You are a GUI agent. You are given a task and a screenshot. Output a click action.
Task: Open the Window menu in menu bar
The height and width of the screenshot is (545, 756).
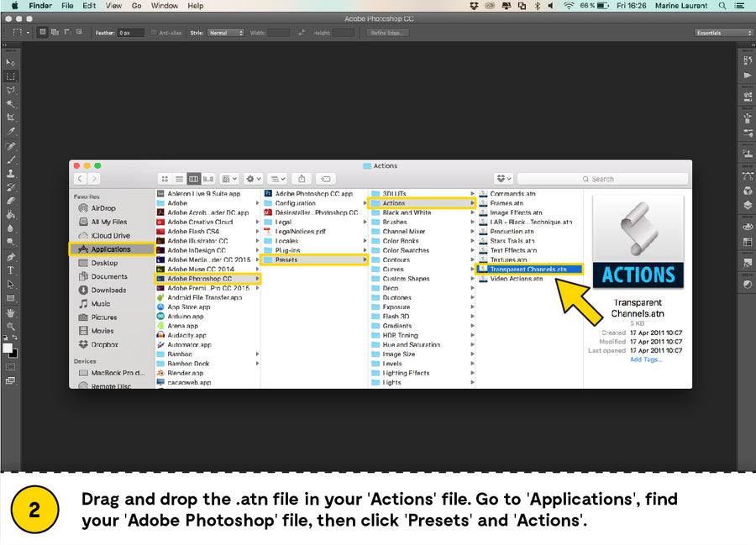click(164, 6)
